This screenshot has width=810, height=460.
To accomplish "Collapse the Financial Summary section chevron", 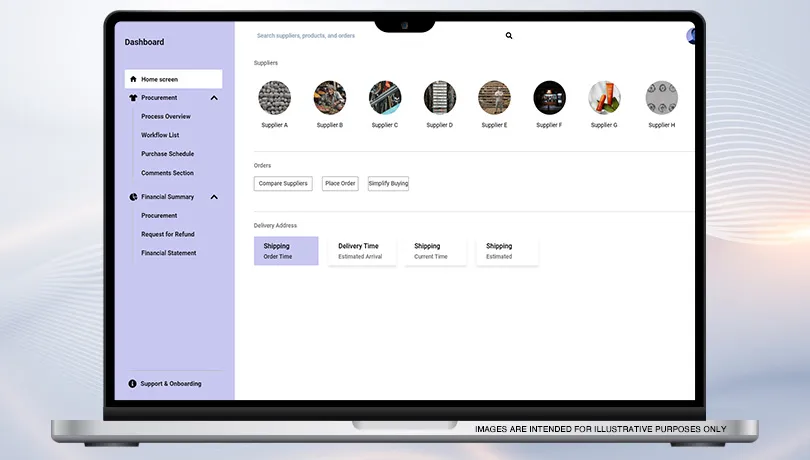I will pos(214,197).
